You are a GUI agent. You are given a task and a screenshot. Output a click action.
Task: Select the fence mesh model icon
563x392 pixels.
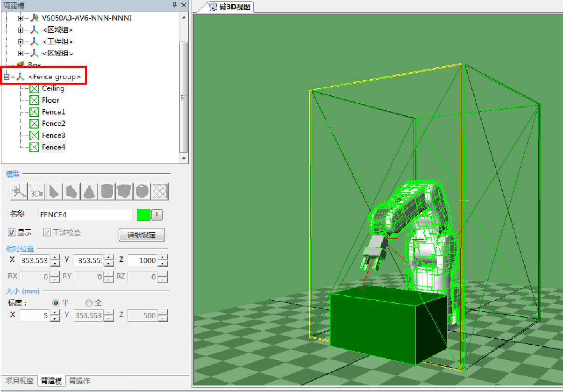160,192
